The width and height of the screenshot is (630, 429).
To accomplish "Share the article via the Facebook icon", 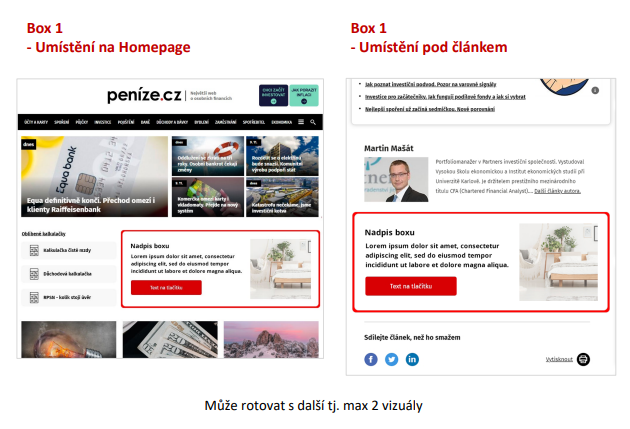I will [x=371, y=359].
